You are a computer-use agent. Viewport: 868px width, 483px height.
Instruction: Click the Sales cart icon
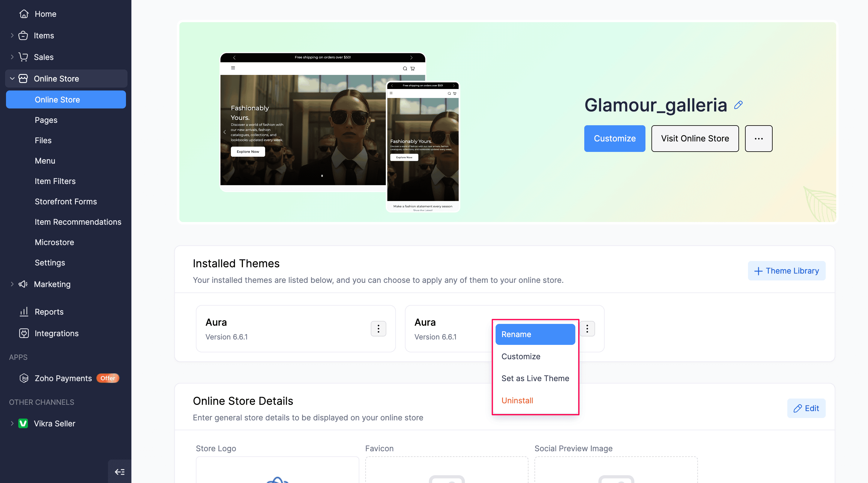(23, 57)
